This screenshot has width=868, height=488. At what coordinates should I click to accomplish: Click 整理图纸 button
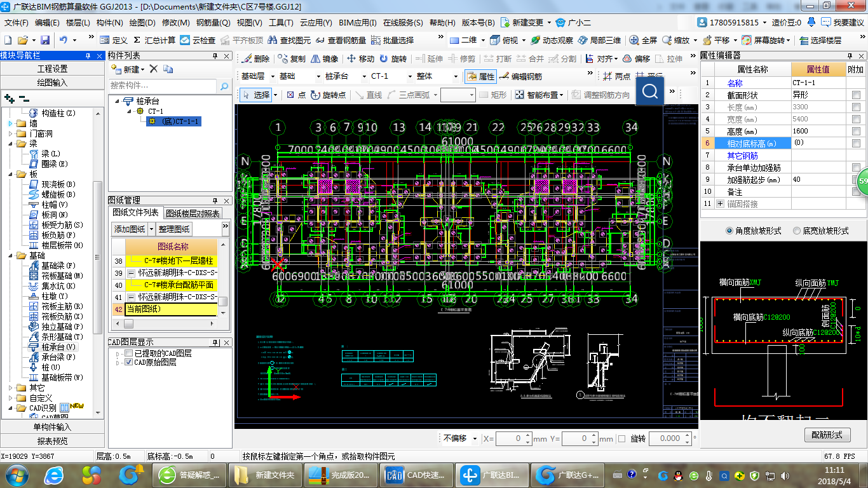[174, 229]
